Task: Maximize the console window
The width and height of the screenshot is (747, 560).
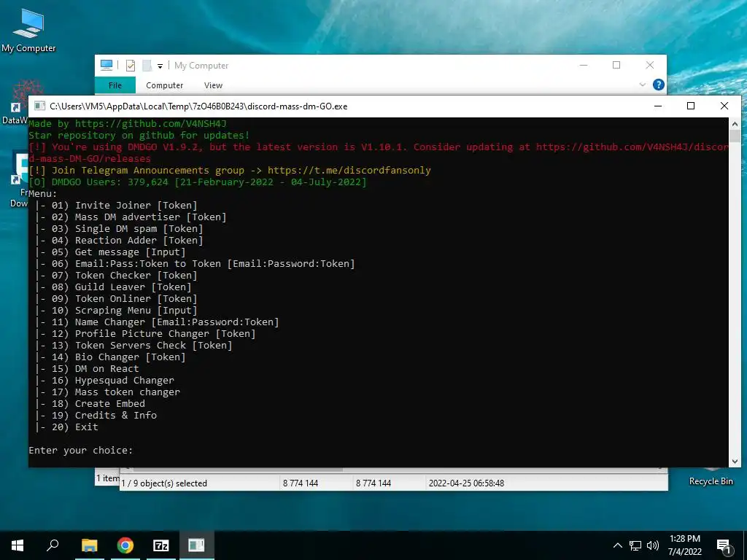Action: 691,106
